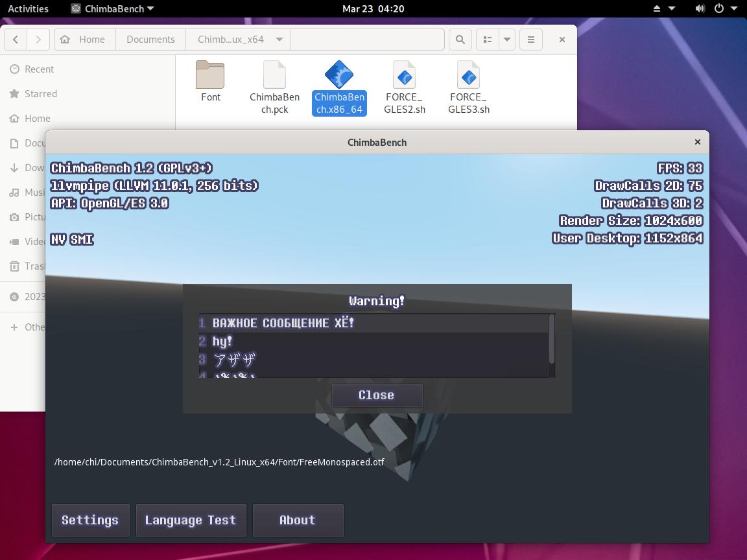This screenshot has width=747, height=560.
Task: Open the Activities overview
Action: pos(28,8)
